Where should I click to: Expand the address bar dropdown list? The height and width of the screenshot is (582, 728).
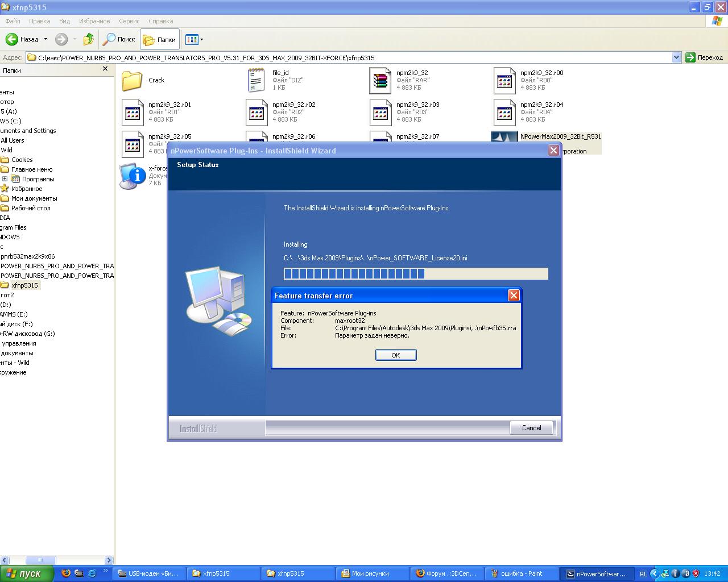(x=676, y=57)
